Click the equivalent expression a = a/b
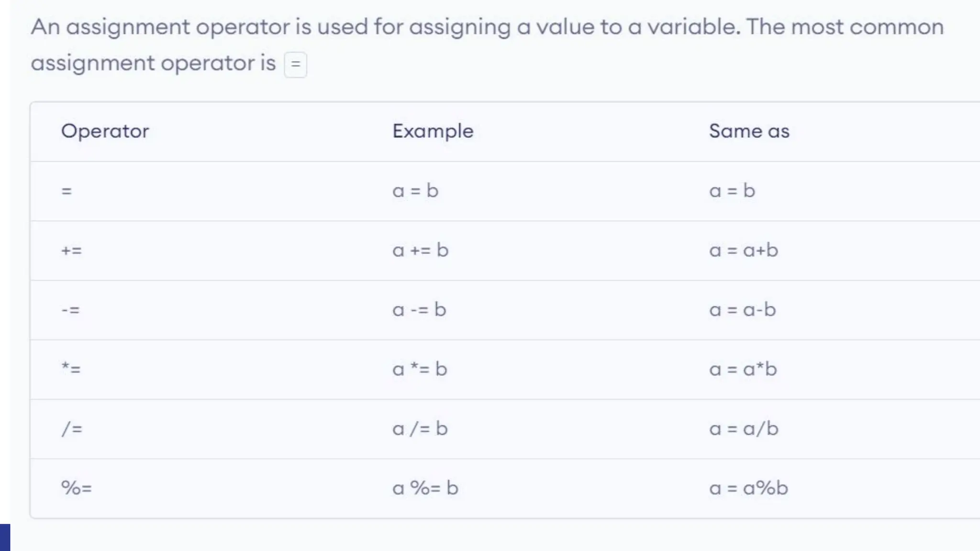 (744, 429)
